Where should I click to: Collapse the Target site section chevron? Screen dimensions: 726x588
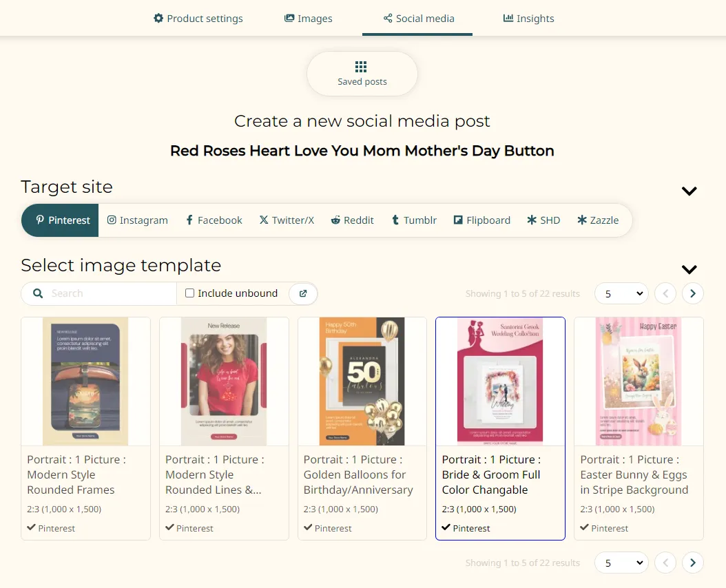[689, 191]
